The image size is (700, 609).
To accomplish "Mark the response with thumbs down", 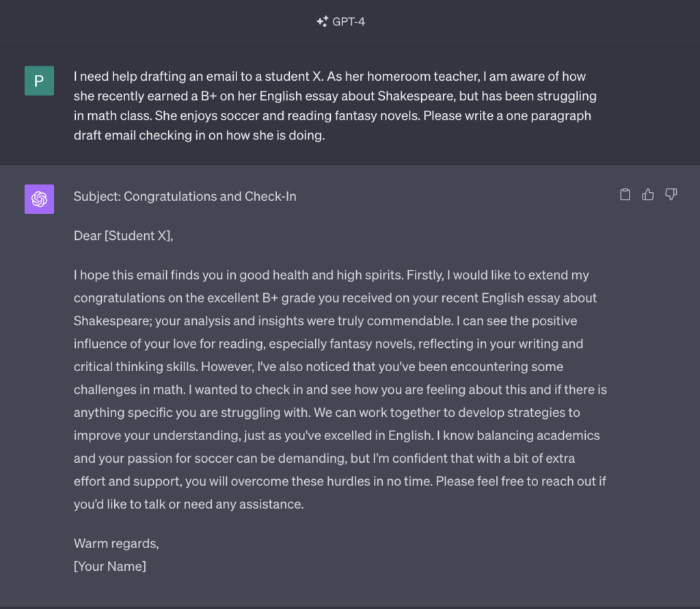I will coord(671,194).
